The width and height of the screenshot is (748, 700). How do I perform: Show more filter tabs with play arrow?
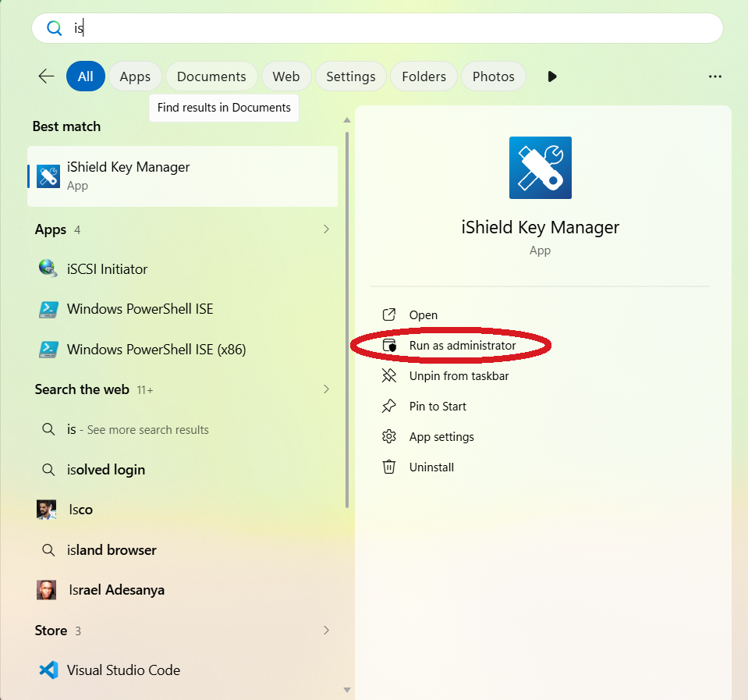[x=552, y=76]
